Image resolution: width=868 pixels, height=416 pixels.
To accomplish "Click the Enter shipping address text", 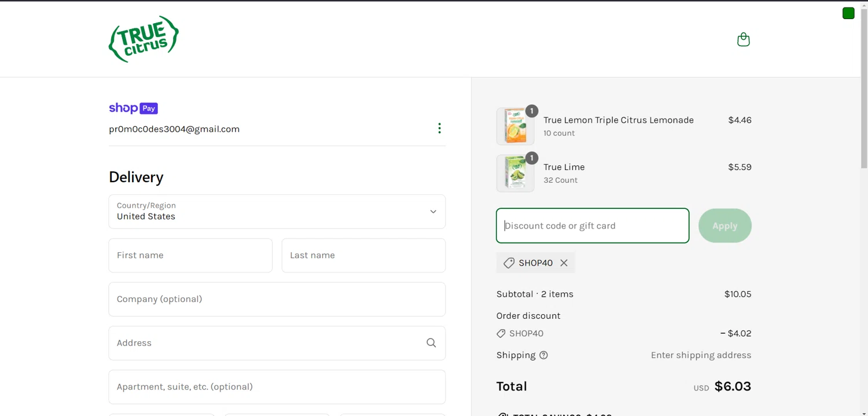I will click(701, 355).
